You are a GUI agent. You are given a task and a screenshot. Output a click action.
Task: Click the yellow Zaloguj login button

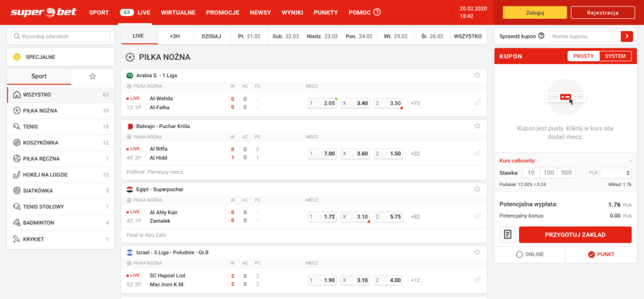(535, 13)
